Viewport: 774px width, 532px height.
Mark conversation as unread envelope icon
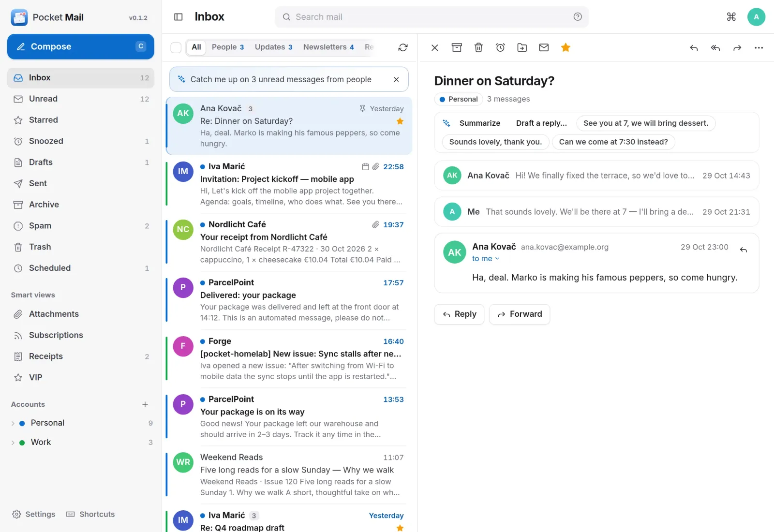[x=544, y=47]
